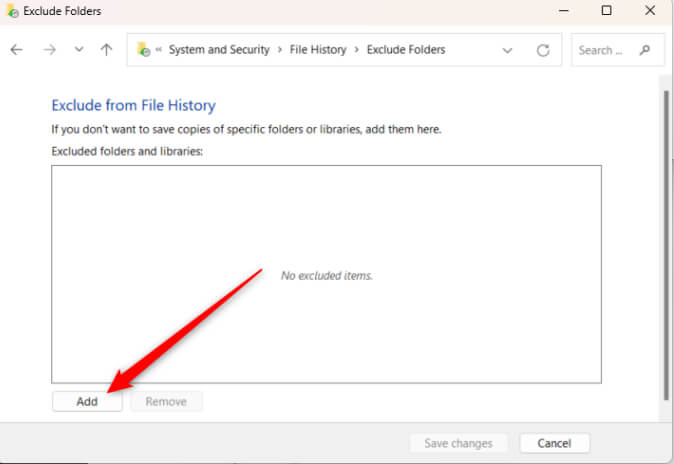Click the search magnifier icon
Image resolution: width=674 pixels, height=464 pixels.
click(x=644, y=50)
